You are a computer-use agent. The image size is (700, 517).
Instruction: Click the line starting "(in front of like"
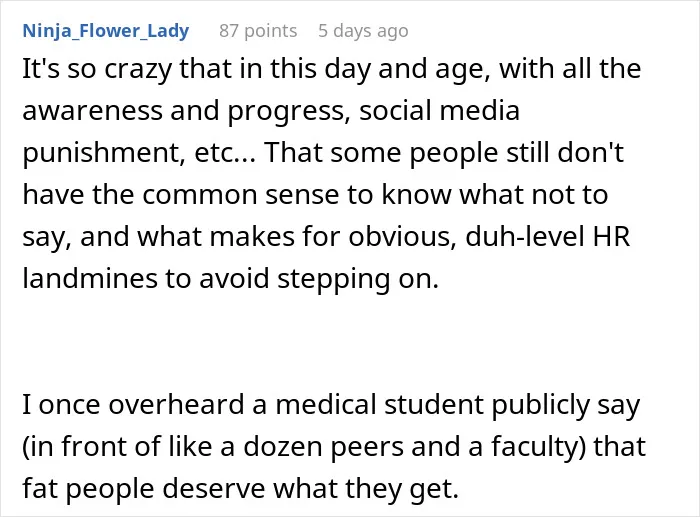pyautogui.click(x=334, y=447)
